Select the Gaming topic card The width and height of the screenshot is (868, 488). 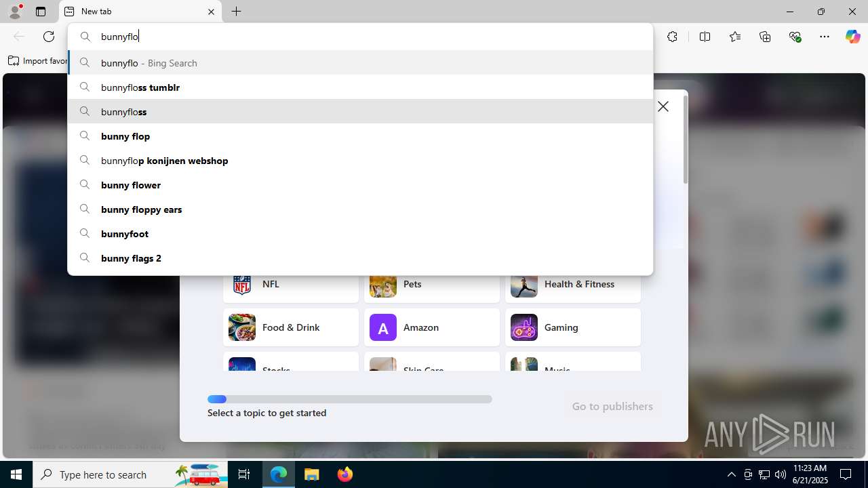coord(573,327)
